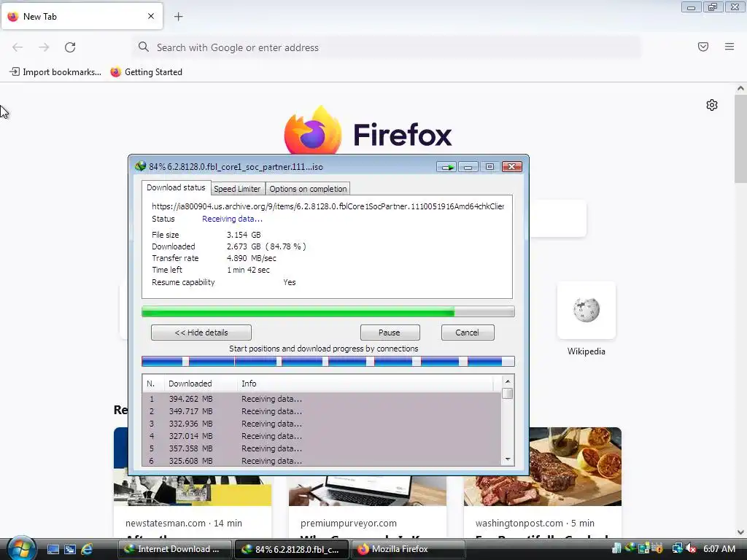Viewport: 747px width, 560px height.
Task: Select connection row 394.262 MB
Action: point(322,399)
